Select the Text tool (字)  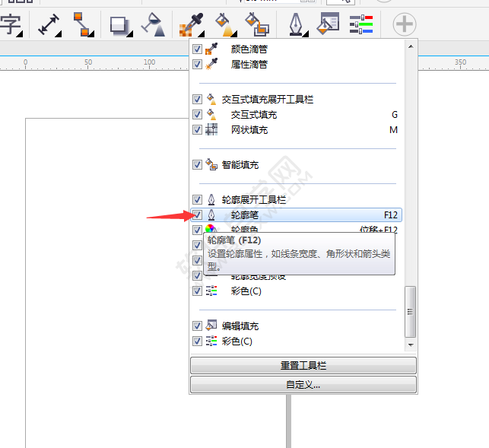11,24
